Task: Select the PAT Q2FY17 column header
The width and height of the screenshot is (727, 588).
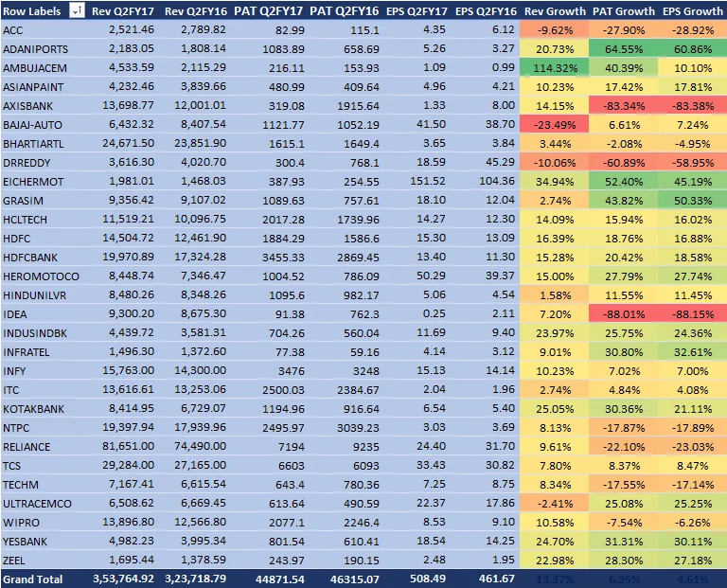Action: [269, 10]
